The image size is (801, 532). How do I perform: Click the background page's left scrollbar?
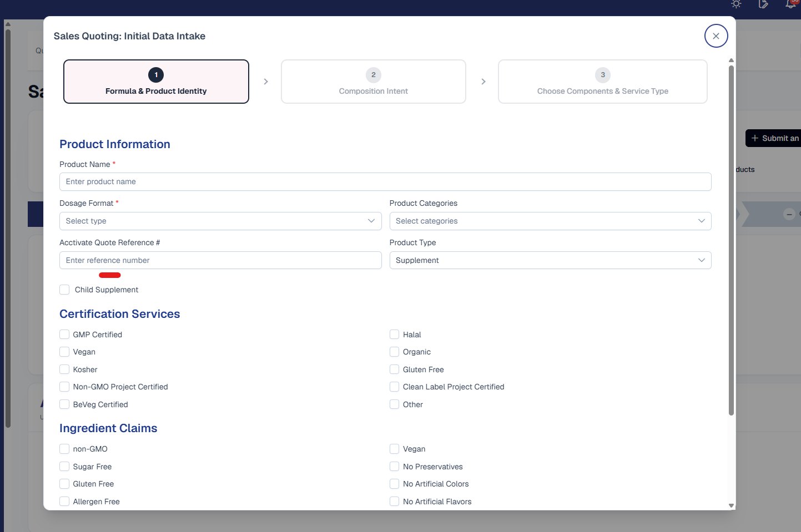coord(8,229)
